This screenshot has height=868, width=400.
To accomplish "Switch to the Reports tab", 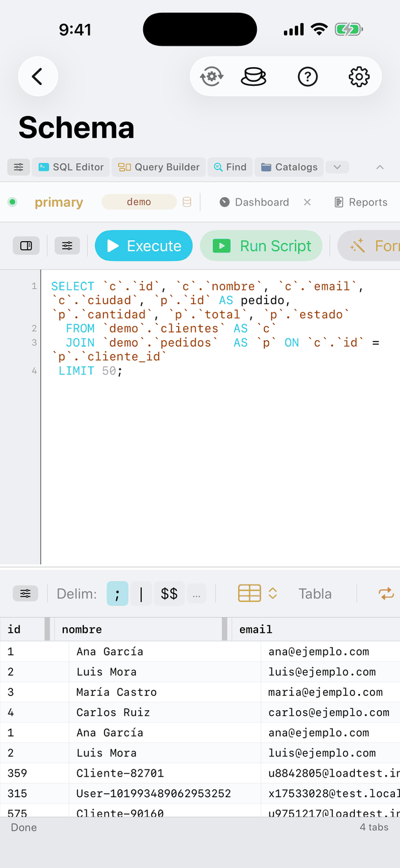I will tap(361, 202).
